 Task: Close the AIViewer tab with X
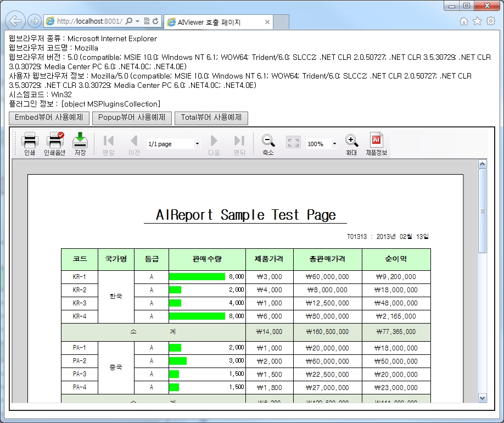click(x=267, y=22)
